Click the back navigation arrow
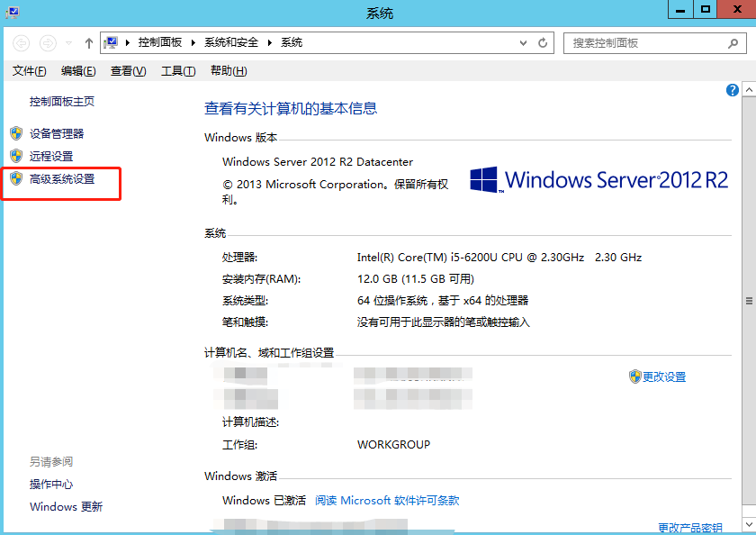Screen dimensions: 756x535 point(21,43)
